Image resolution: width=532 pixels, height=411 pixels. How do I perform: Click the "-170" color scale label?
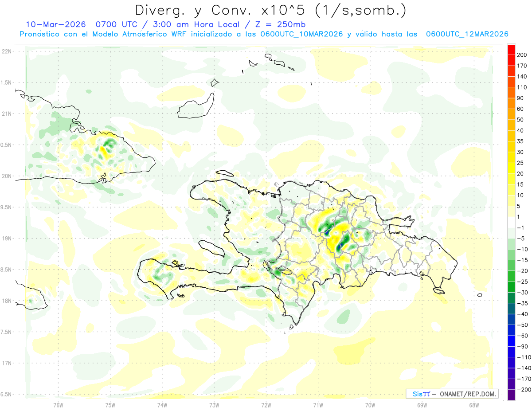coord(524,379)
